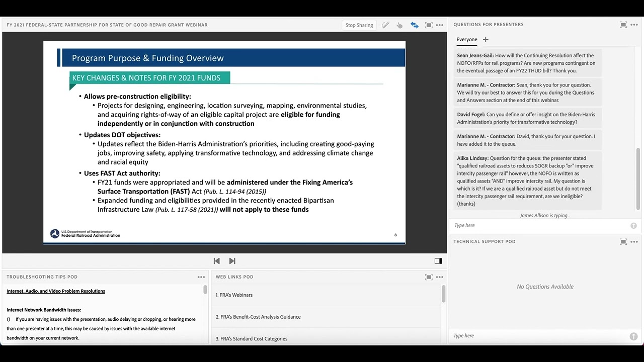
Task: Click the Questions for Presenters message field
Action: pyautogui.click(x=540, y=226)
